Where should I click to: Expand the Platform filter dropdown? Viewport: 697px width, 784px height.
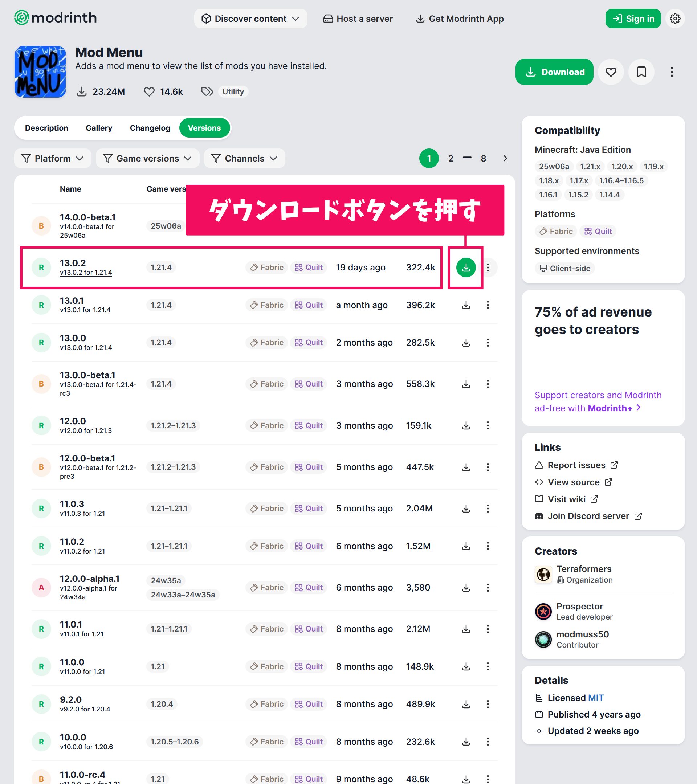click(x=53, y=158)
